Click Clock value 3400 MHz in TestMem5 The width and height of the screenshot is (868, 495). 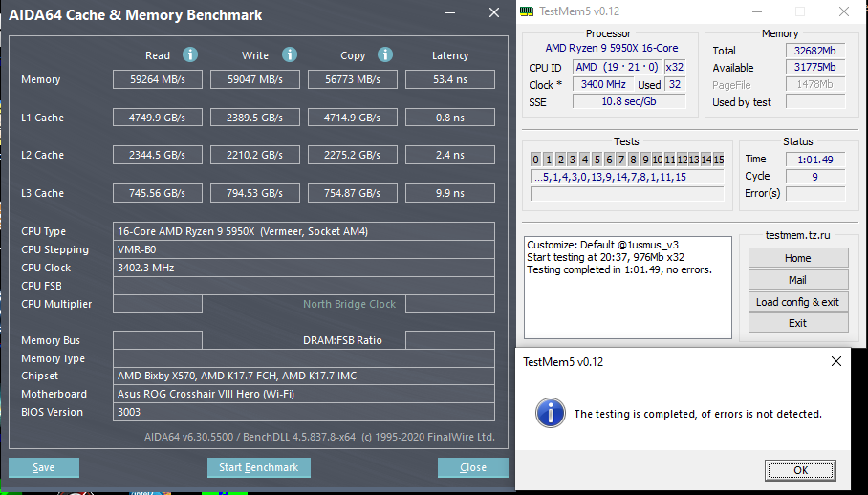point(603,84)
